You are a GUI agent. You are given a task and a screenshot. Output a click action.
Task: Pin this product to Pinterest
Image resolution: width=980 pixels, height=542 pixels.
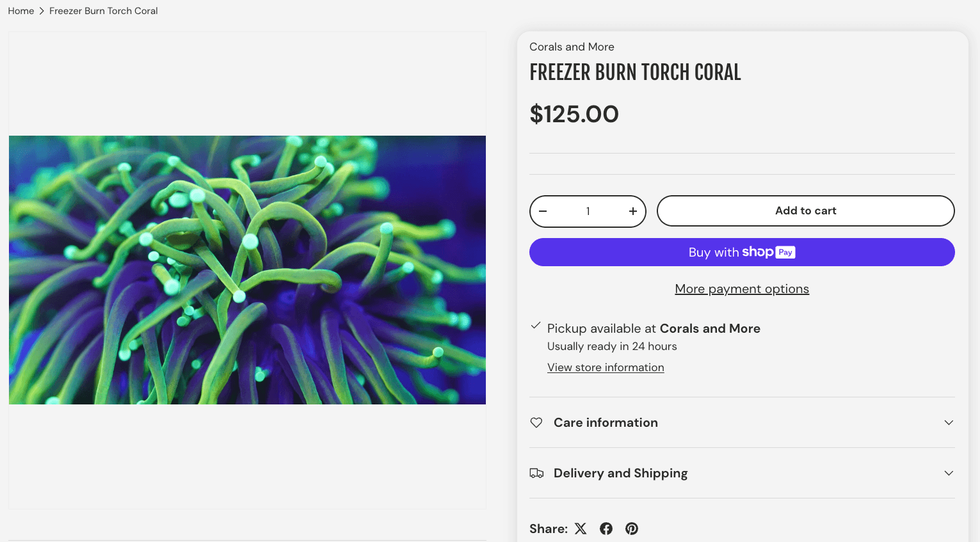[632, 529]
